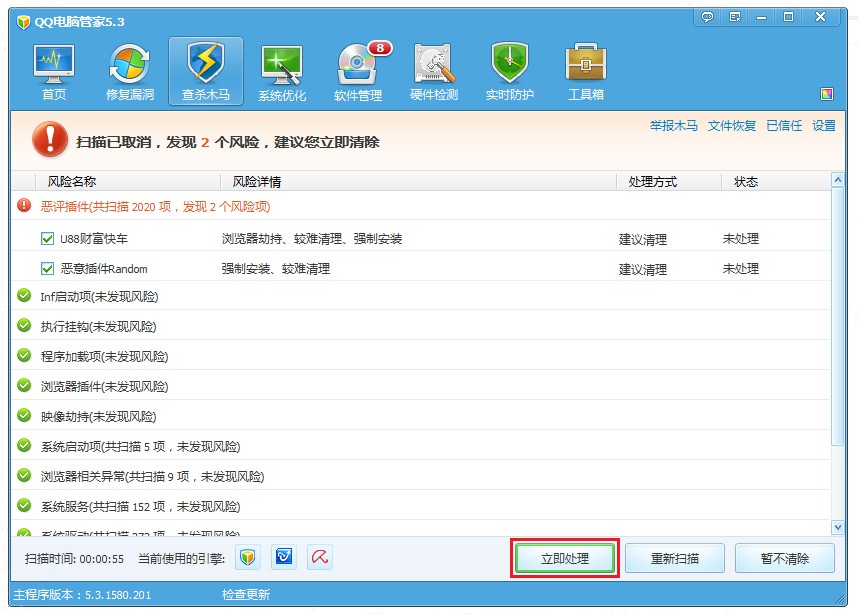
Task: Expand the 系统启动项 scan result row
Action: click(x=140, y=447)
